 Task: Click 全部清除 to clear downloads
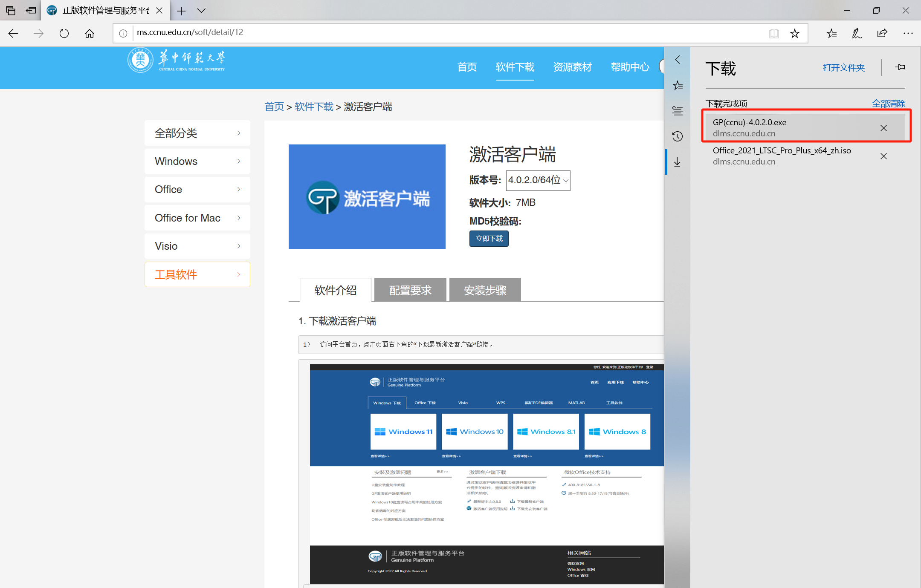click(888, 104)
